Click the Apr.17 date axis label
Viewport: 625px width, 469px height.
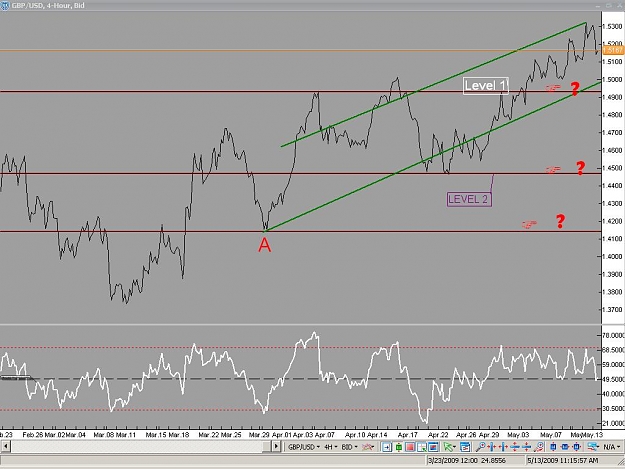[408, 435]
